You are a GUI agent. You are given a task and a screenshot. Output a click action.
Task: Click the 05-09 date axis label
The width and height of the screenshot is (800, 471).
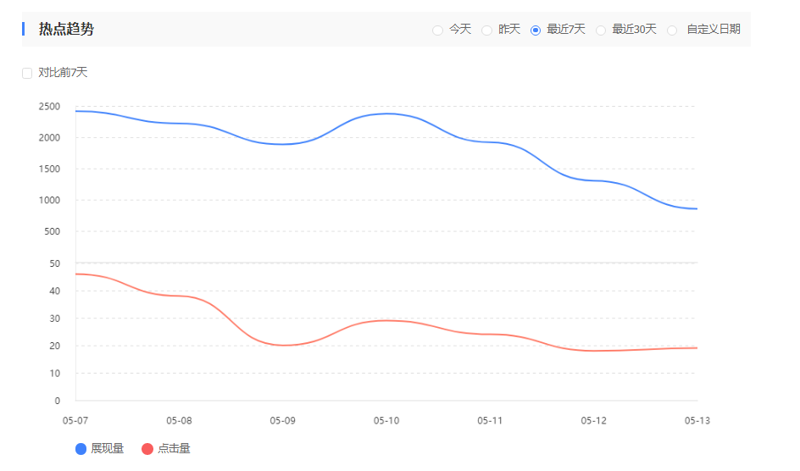coord(283,421)
